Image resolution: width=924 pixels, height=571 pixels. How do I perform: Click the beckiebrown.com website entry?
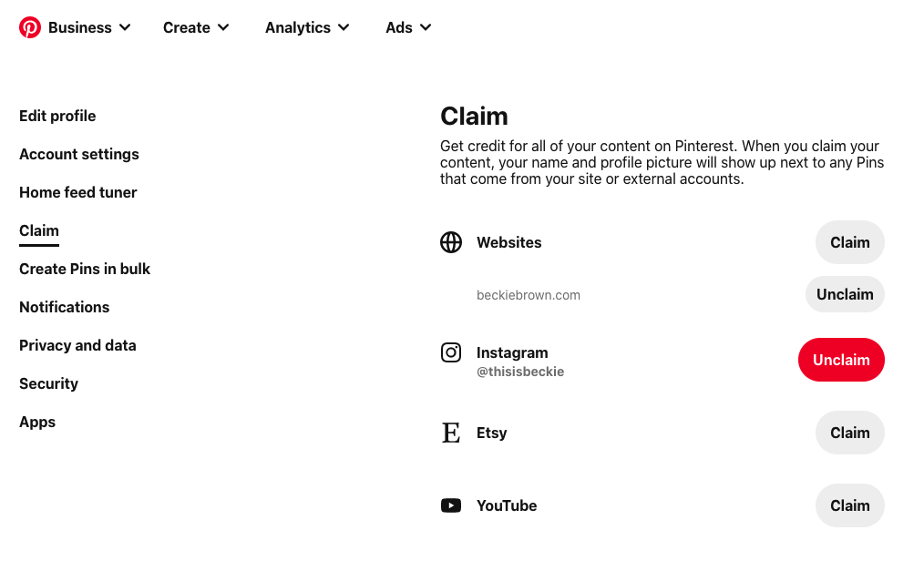528,295
